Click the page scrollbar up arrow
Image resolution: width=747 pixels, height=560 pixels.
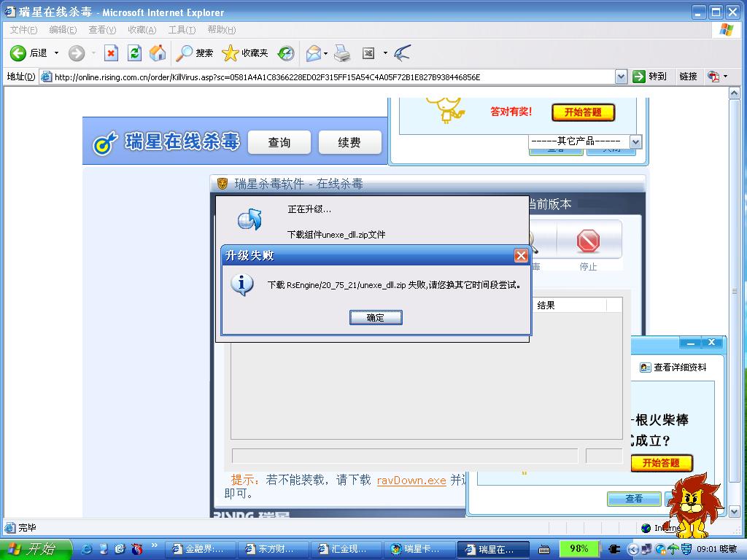734,93
